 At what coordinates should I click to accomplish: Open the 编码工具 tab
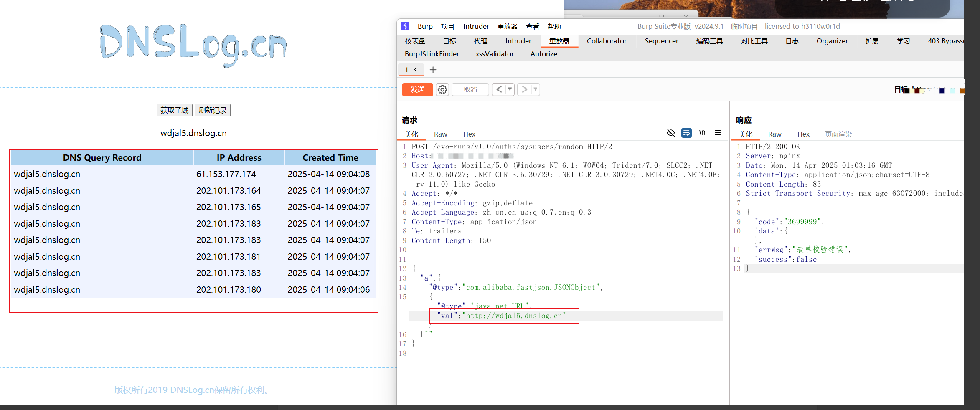pos(709,41)
